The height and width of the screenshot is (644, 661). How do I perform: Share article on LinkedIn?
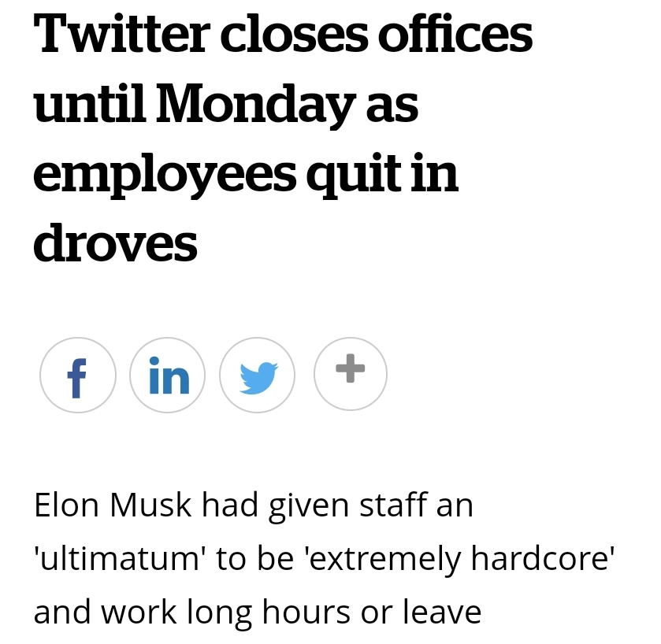tap(168, 375)
